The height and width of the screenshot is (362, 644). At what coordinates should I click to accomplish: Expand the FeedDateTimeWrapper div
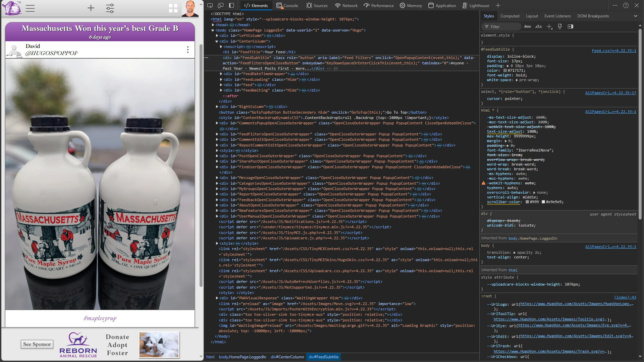[221, 74]
